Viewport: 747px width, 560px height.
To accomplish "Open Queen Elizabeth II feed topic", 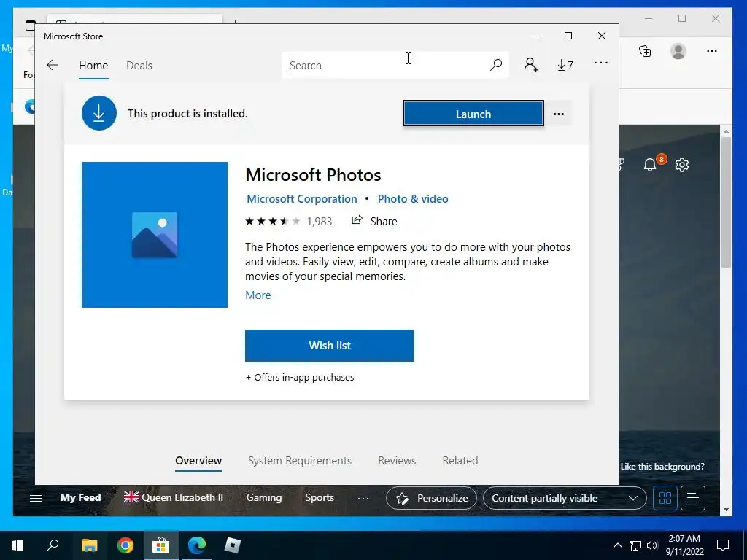I will (x=174, y=497).
